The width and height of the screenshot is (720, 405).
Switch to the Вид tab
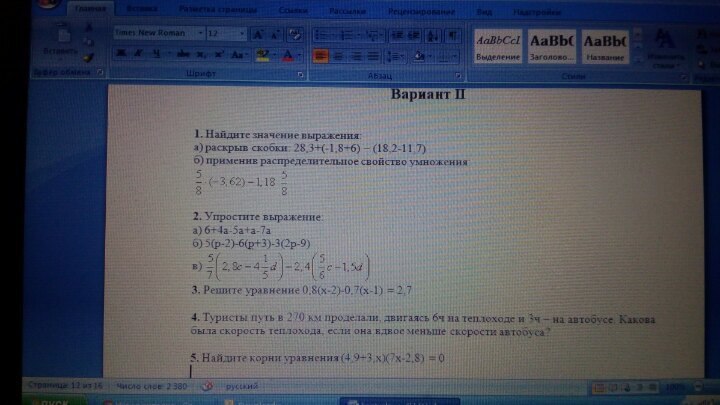coord(484,12)
